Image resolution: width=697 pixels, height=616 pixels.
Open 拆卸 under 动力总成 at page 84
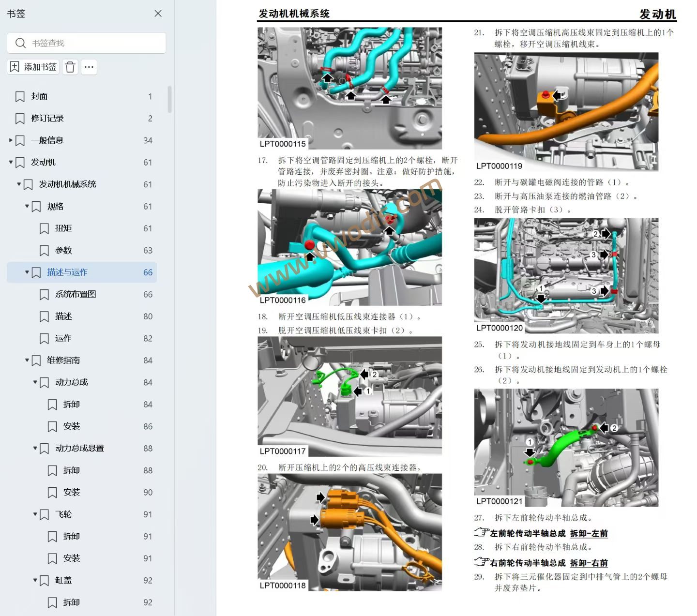[72, 404]
